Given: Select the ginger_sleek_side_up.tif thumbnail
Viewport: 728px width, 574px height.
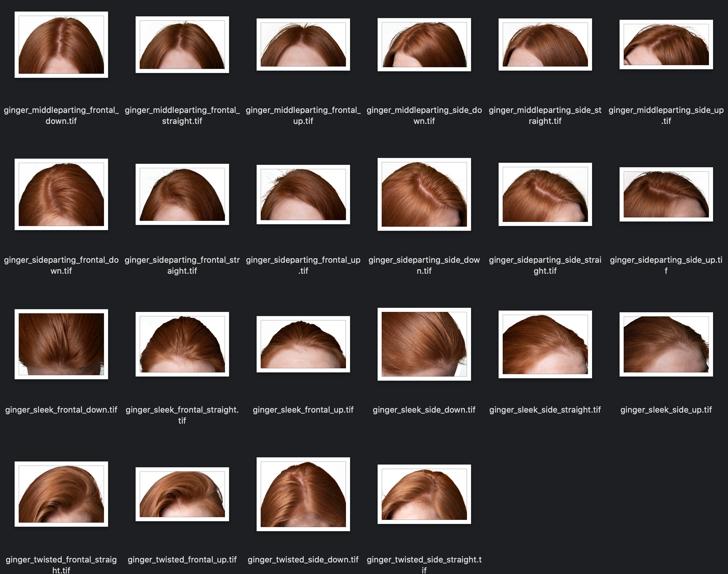Looking at the screenshot, I should coord(666,344).
